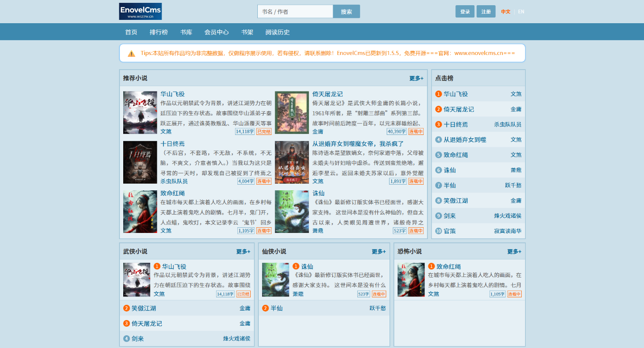Image resolution: width=644 pixels, height=348 pixels.
Task: Open 十日终焉 title link in 推荐小说
Action: click(172, 143)
